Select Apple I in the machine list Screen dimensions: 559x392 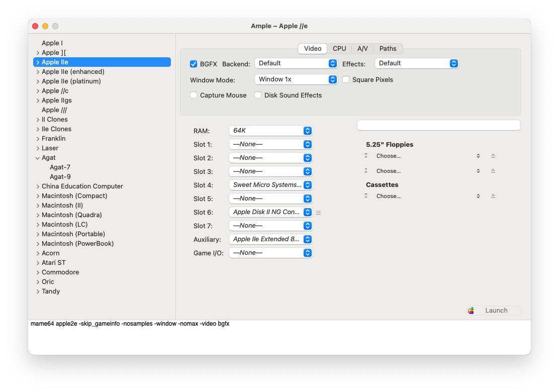coord(102,43)
